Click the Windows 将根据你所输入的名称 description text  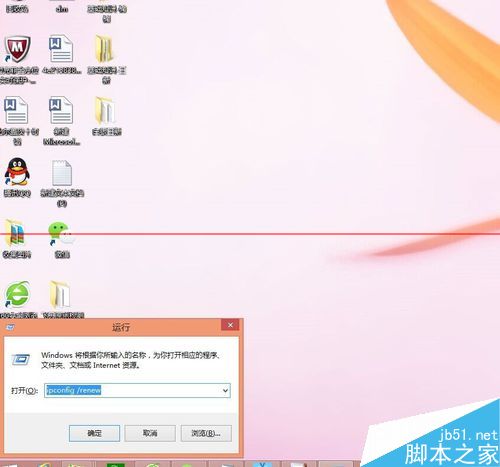(131, 360)
